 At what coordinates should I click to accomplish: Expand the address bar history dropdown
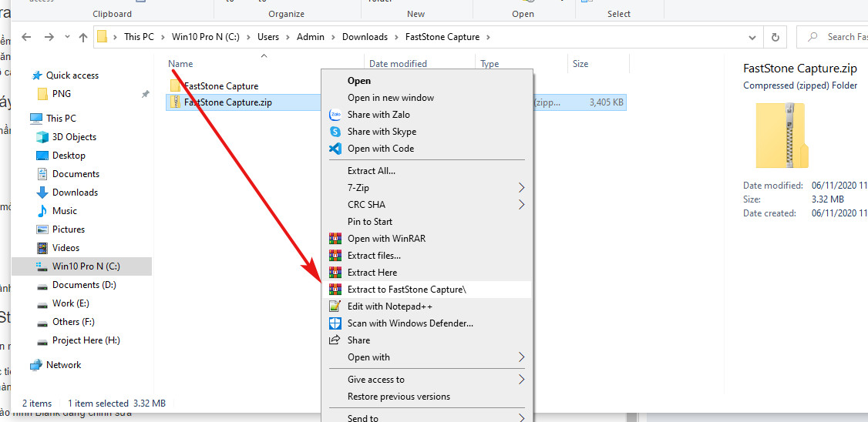coord(752,37)
